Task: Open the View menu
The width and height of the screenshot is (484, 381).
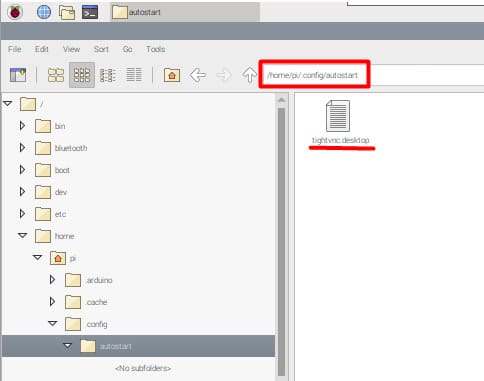Action: (71, 49)
